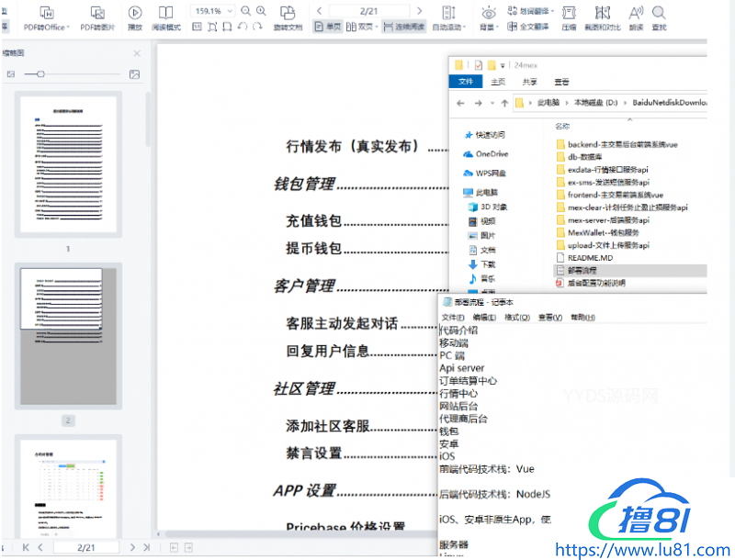The width and height of the screenshot is (735, 560).
Task: Click the zoom in magnifier icon
Action: click(261, 11)
